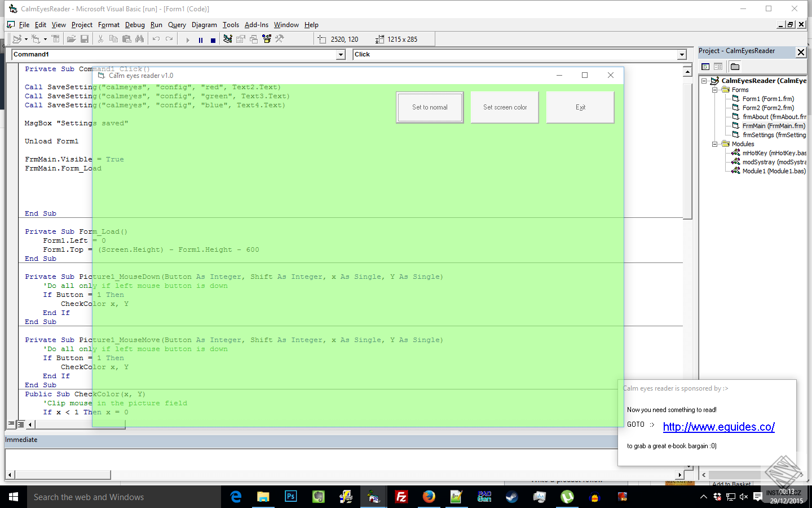Open the Click procedure dropdown
Image resolution: width=812 pixels, height=508 pixels.
[x=682, y=55]
